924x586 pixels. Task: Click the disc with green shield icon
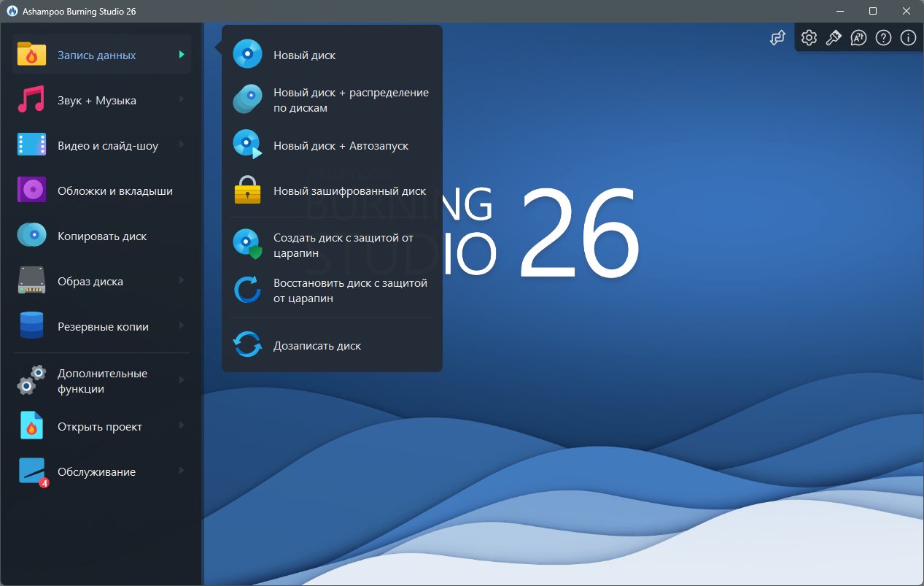click(x=247, y=244)
